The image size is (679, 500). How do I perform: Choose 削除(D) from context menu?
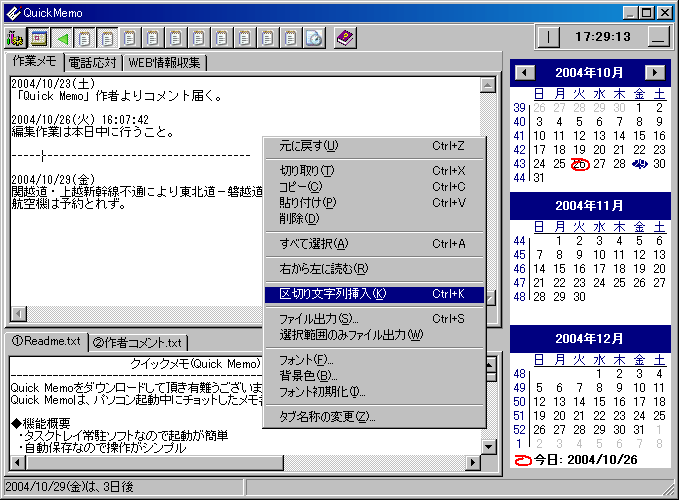(x=374, y=219)
